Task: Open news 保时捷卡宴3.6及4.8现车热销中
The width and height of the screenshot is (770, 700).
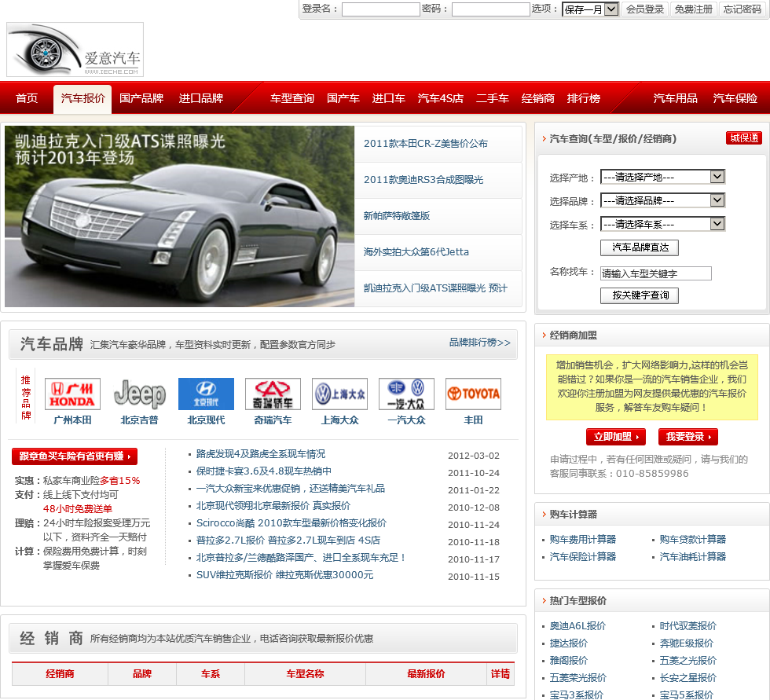Action: 264,471
